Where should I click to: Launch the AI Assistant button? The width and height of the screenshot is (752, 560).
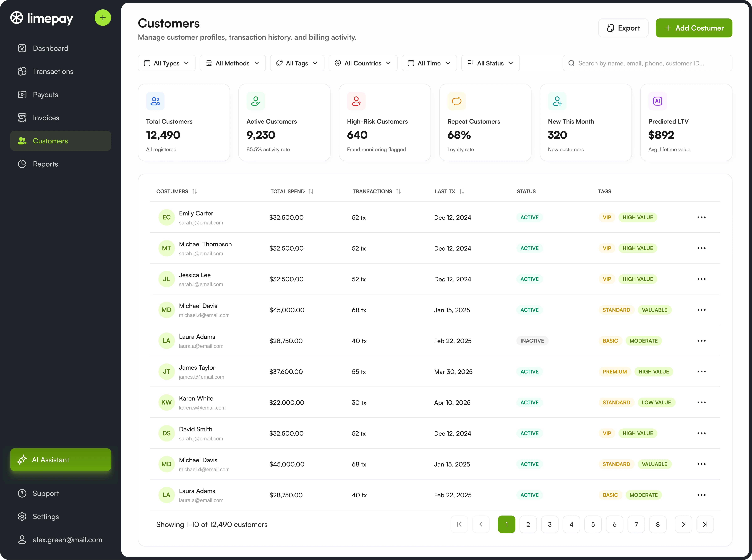61,460
